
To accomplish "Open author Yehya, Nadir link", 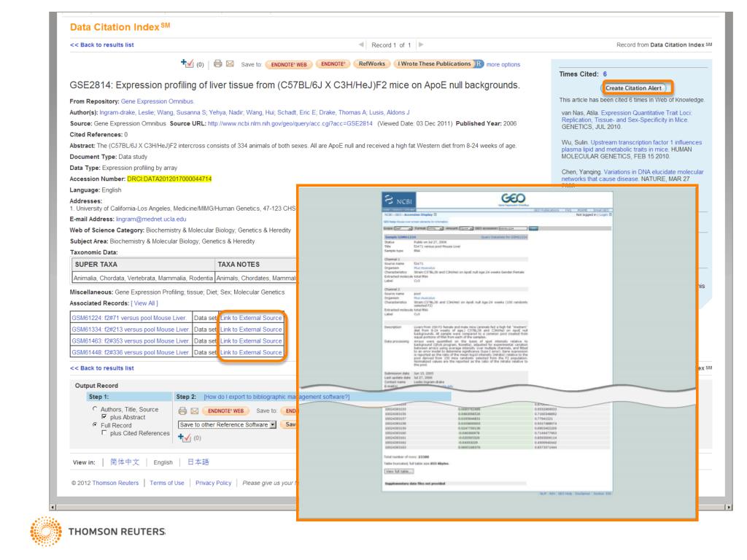I will coord(226,112).
